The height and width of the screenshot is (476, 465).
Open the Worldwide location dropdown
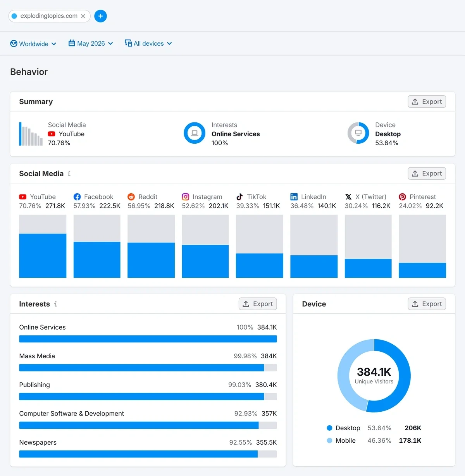point(33,44)
